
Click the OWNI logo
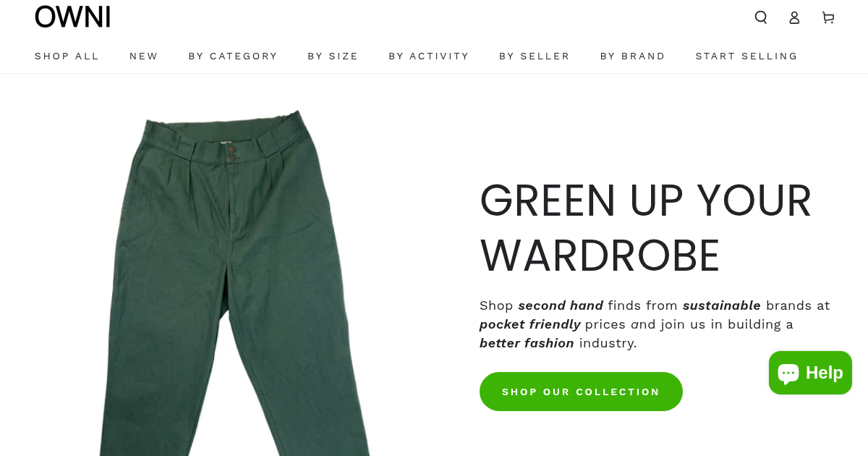click(x=72, y=17)
